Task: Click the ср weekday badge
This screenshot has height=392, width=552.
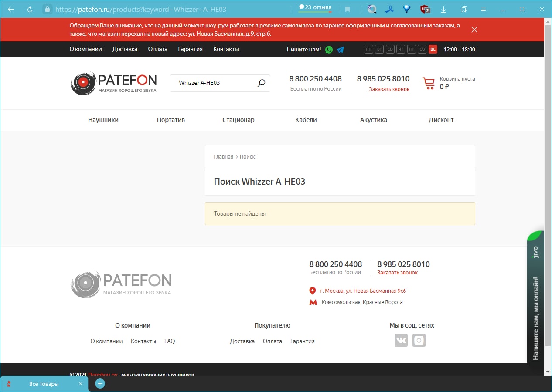Action: point(390,49)
